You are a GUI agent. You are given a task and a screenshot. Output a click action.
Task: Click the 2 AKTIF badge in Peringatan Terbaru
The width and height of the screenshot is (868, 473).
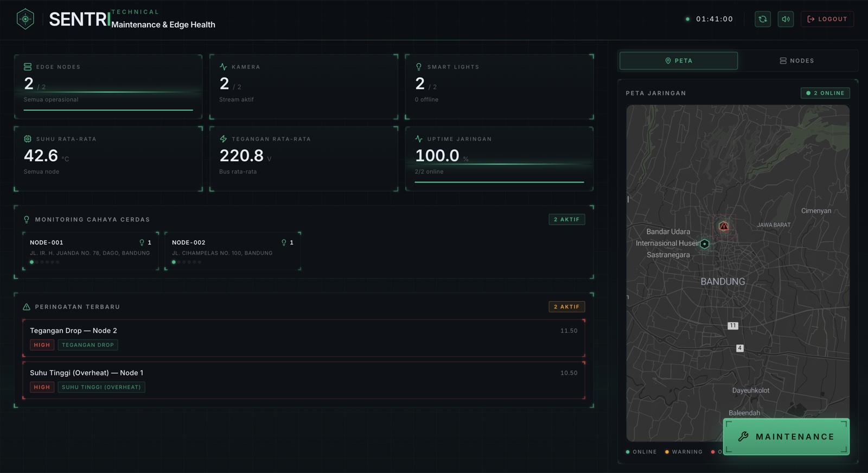coord(567,307)
